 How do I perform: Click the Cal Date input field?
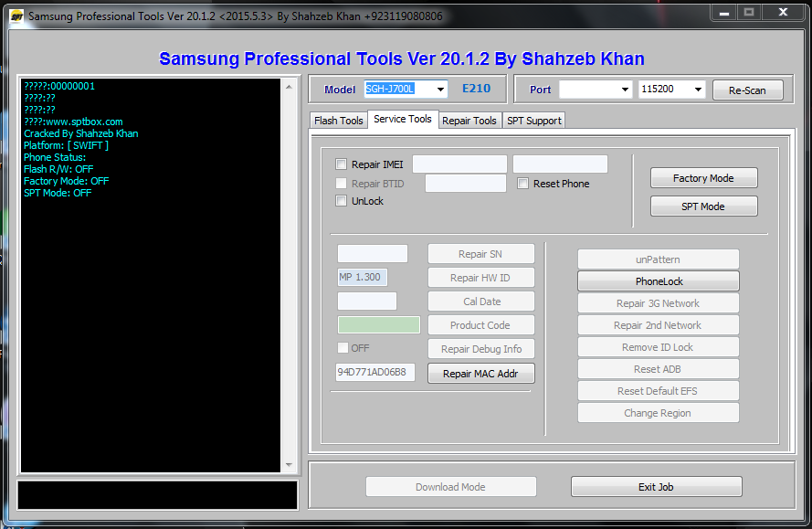(366, 301)
